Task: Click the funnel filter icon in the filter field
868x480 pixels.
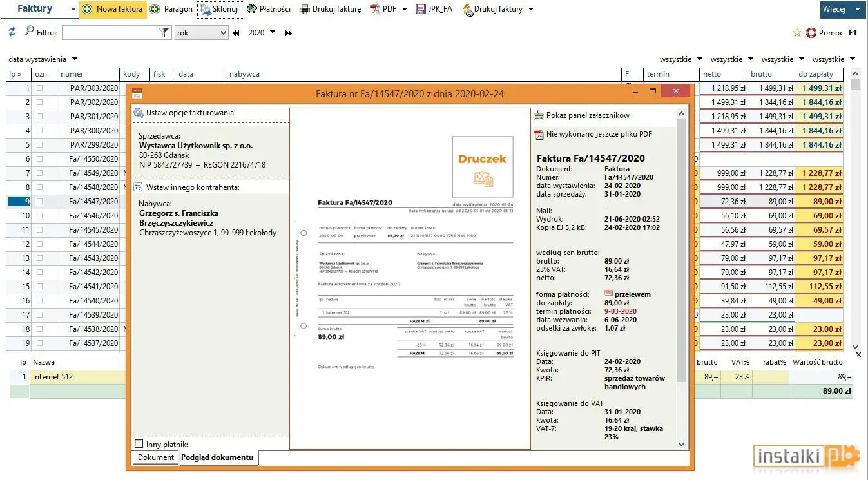Action: pyautogui.click(x=164, y=32)
